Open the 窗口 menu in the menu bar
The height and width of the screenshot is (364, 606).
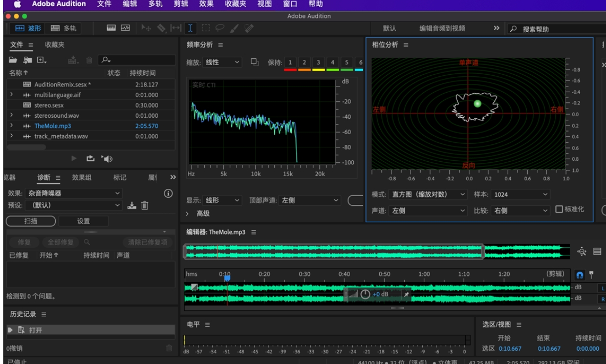coord(290,4)
